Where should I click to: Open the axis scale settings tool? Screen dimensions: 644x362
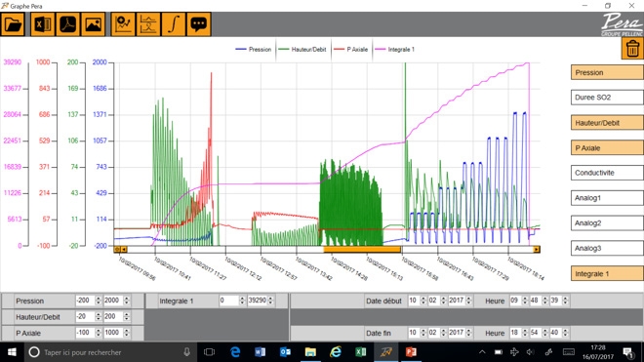pos(148,24)
